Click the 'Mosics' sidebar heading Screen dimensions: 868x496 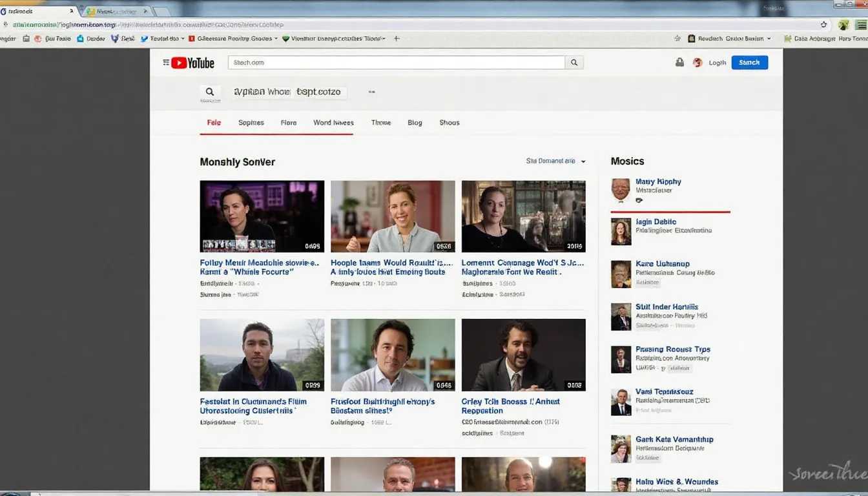click(627, 161)
